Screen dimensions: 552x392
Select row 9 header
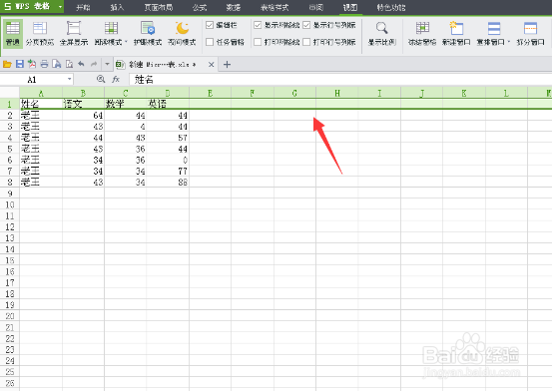[x=10, y=194]
